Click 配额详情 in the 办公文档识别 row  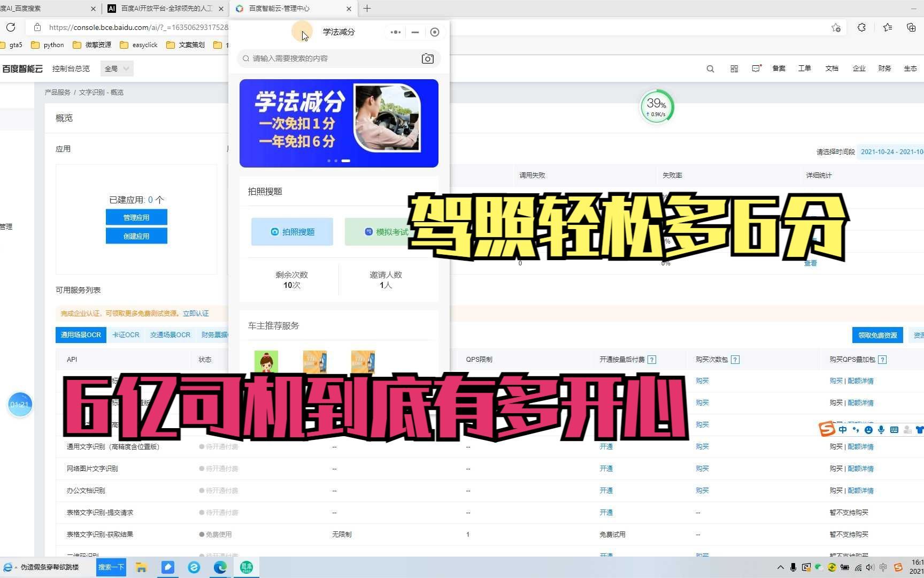point(860,491)
